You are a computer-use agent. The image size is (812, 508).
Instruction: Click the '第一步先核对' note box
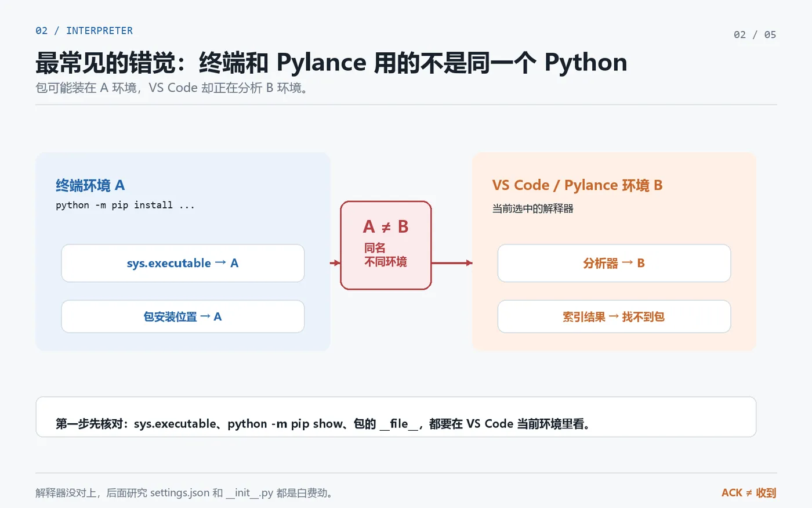pos(396,417)
